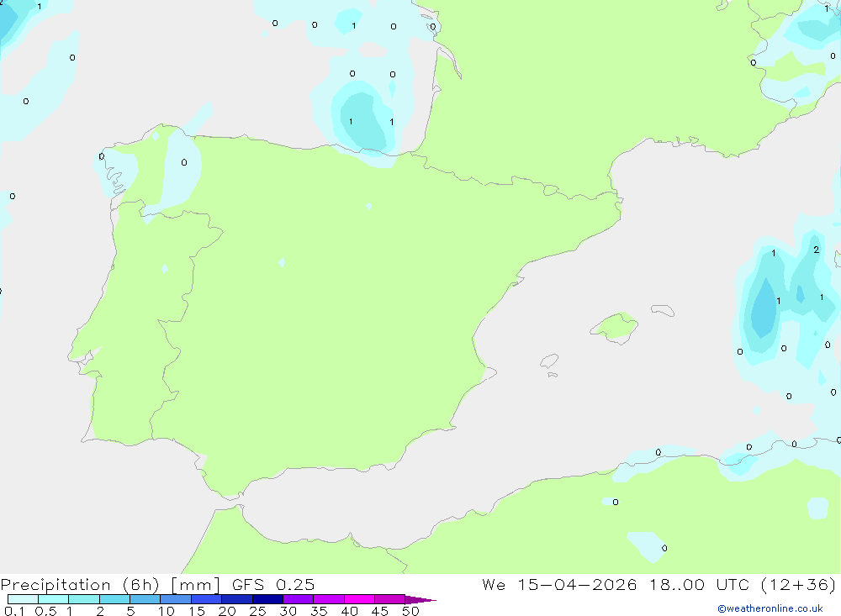Image resolution: width=841 pixels, height=616 pixels.
Task: Click the 0.1–0.5 mm legend color box
Action: [23, 599]
